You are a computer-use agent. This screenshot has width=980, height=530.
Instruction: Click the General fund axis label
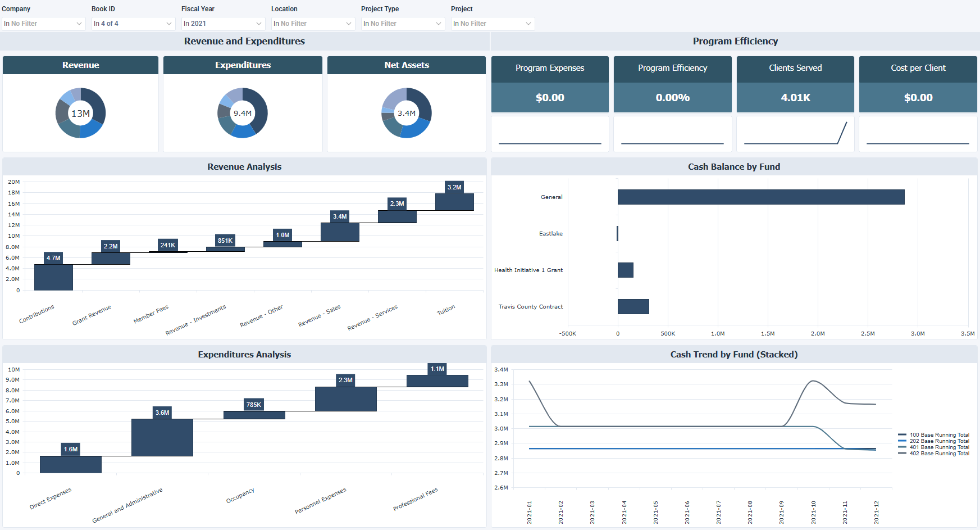pos(551,197)
